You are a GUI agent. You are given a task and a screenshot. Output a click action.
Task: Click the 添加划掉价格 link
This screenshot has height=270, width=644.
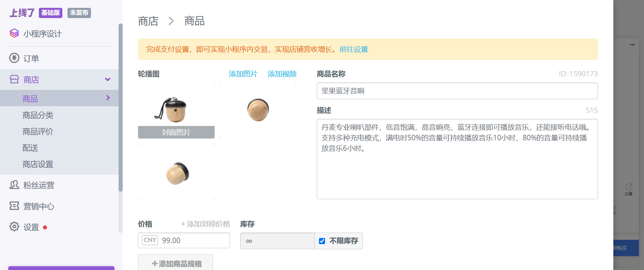[x=205, y=224]
